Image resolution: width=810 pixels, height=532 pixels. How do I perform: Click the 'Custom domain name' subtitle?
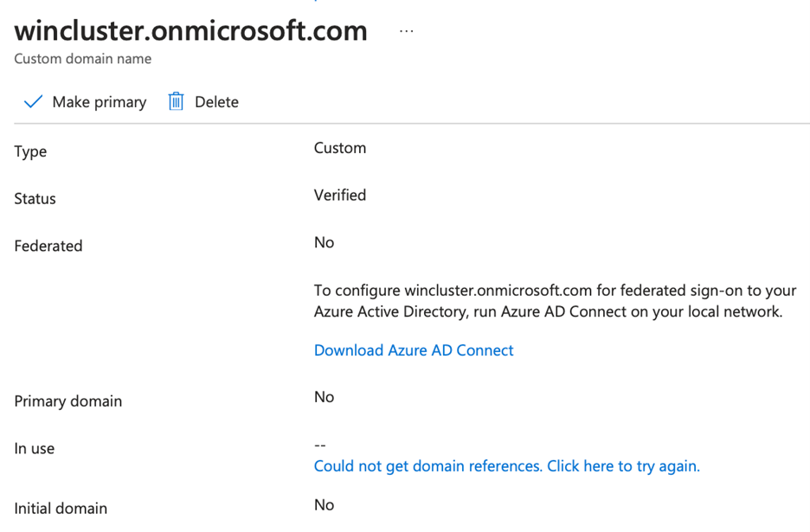coord(83,59)
